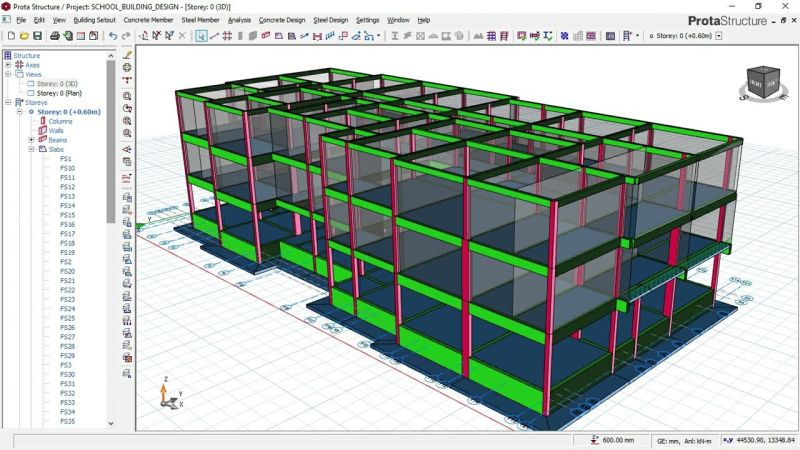This screenshot has height=450, width=800.
Task: Collapse the Slabs tree node
Action: pyautogui.click(x=31, y=149)
